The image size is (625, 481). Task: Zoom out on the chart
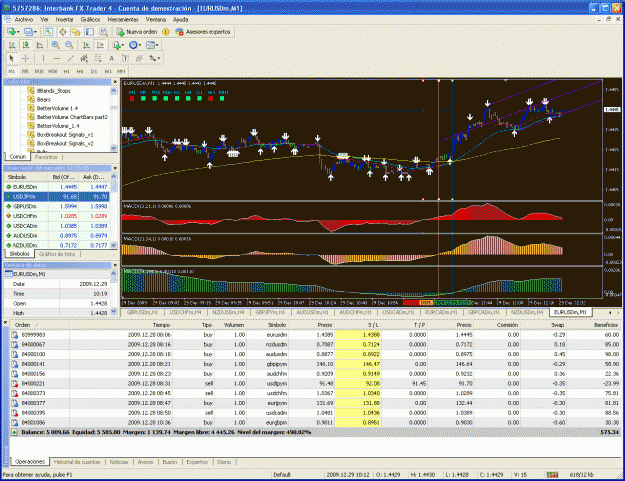[x=69, y=45]
